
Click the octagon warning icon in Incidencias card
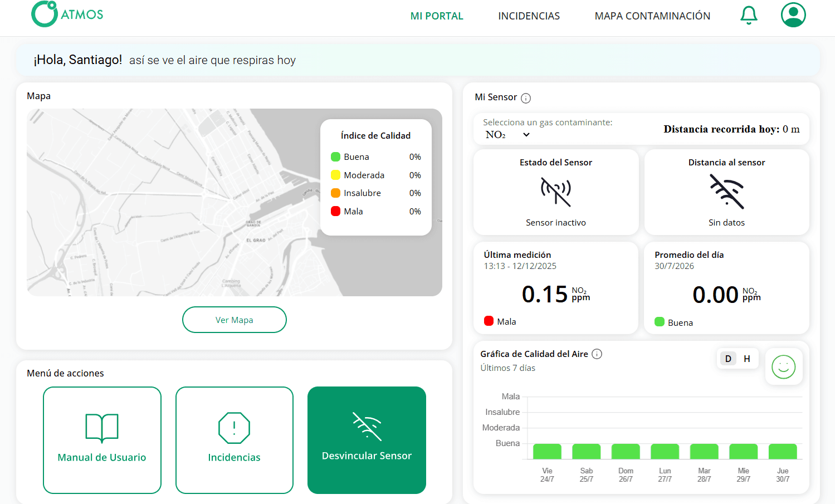pos(234,428)
